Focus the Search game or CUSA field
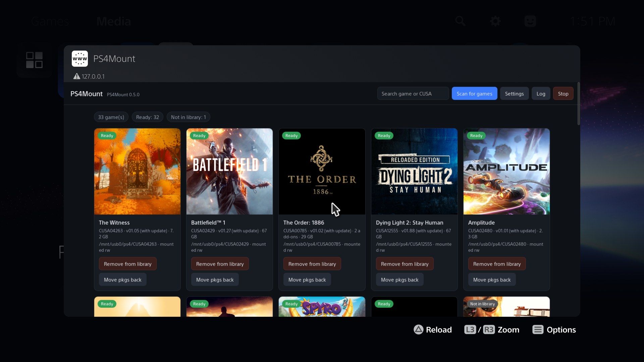644x362 pixels. click(x=413, y=94)
